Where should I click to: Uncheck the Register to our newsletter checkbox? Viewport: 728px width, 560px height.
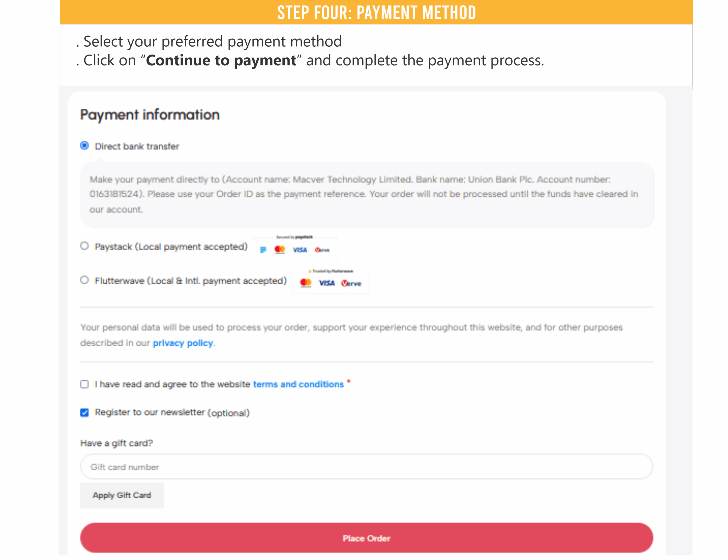point(85,412)
